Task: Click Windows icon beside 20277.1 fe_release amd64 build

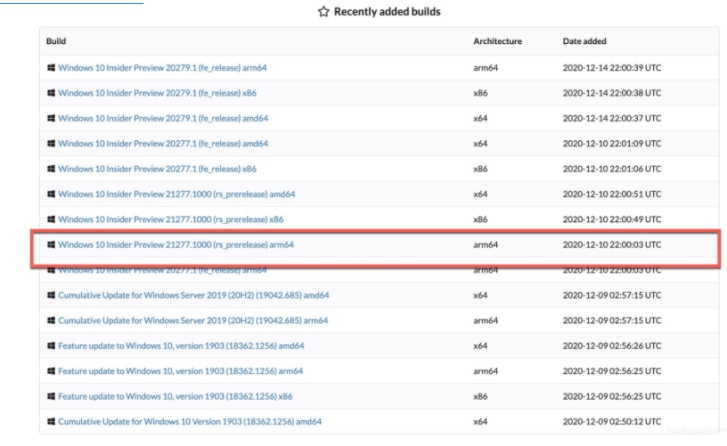Action: tap(51, 143)
